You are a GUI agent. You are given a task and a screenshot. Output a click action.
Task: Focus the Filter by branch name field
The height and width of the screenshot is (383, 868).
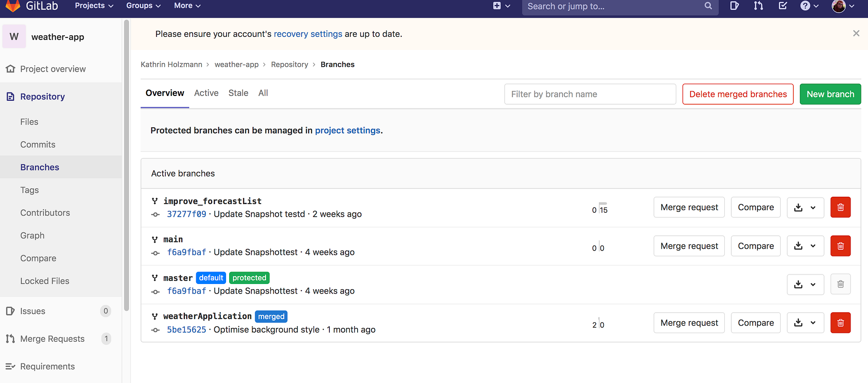tap(590, 94)
